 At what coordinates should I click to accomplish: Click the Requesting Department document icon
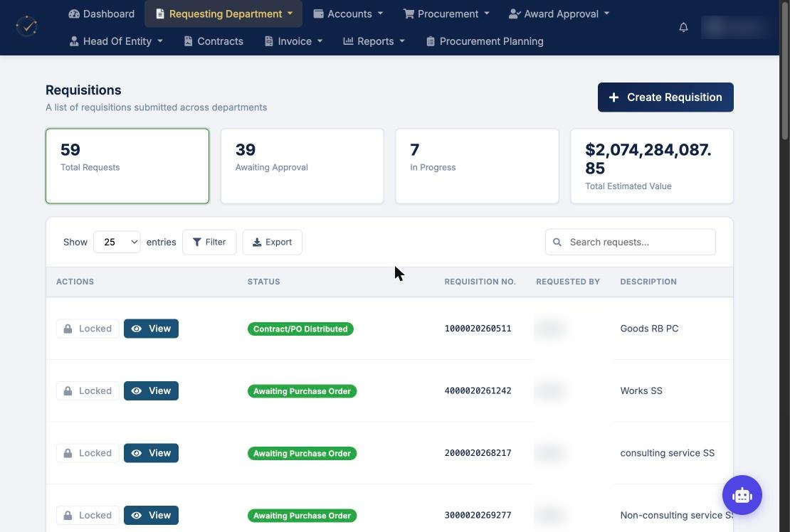(159, 14)
